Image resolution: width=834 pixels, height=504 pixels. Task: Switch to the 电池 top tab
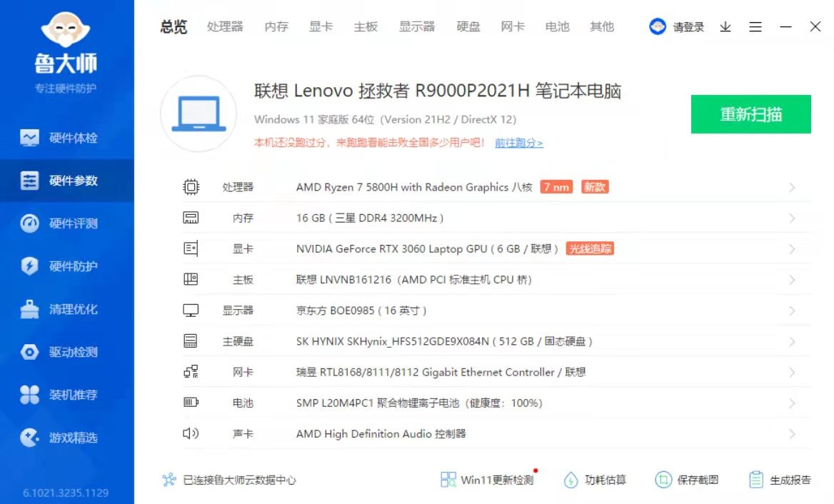(557, 26)
